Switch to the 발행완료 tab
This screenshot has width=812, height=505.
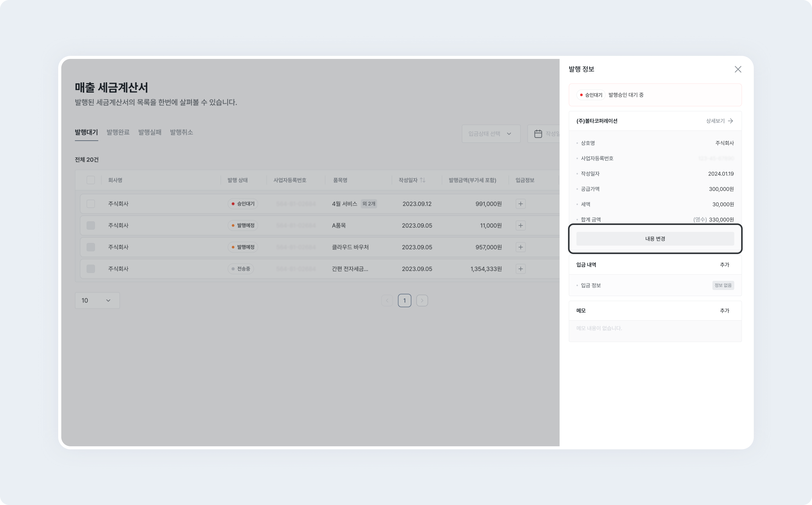(118, 132)
